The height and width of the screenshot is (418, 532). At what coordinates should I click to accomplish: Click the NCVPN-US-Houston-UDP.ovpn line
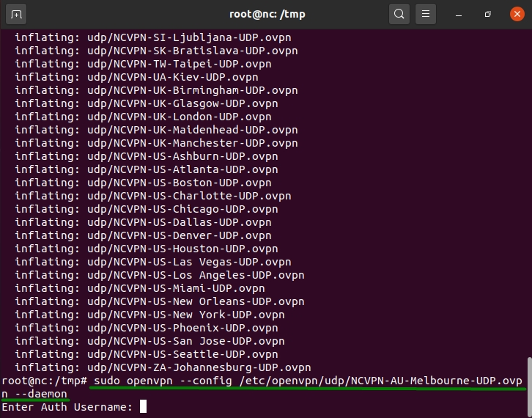pos(147,249)
